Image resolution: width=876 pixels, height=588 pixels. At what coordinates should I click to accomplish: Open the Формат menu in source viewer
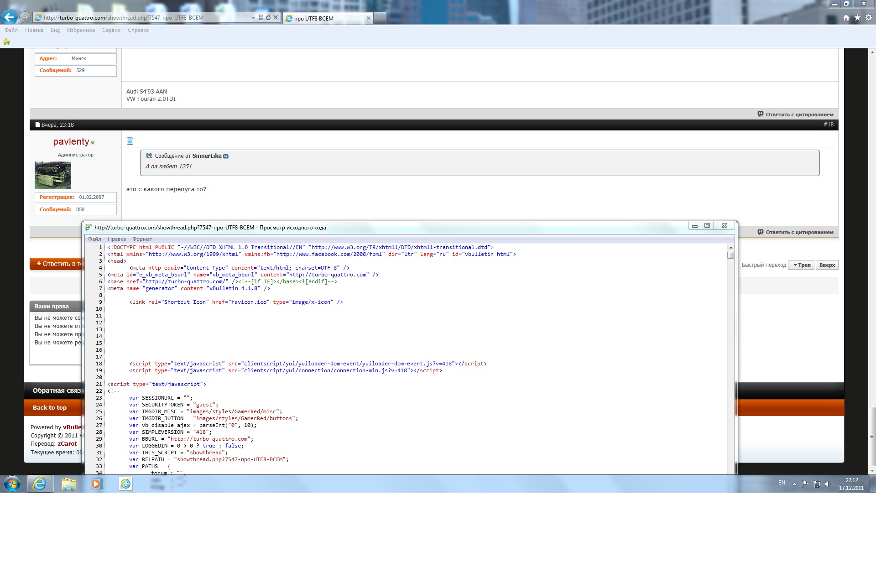[142, 239]
